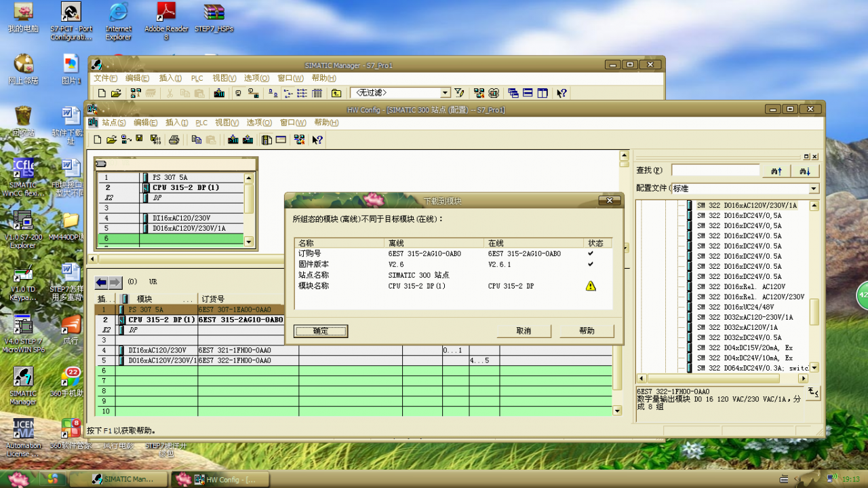Click Open icon in SIMATIC Manager toolbar
Image resolution: width=868 pixels, height=488 pixels.
click(116, 93)
